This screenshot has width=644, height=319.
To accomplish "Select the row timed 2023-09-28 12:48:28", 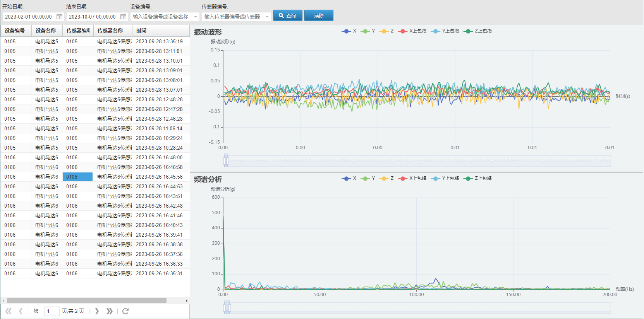I will (x=95, y=99).
